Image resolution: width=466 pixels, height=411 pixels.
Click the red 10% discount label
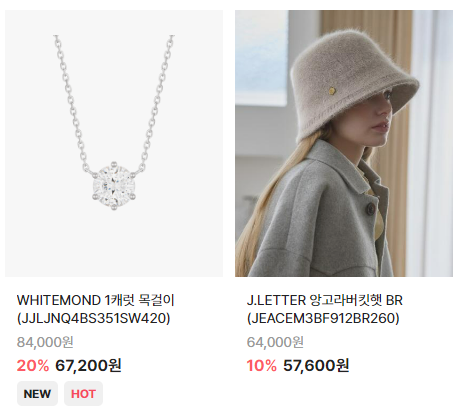[x=262, y=366]
